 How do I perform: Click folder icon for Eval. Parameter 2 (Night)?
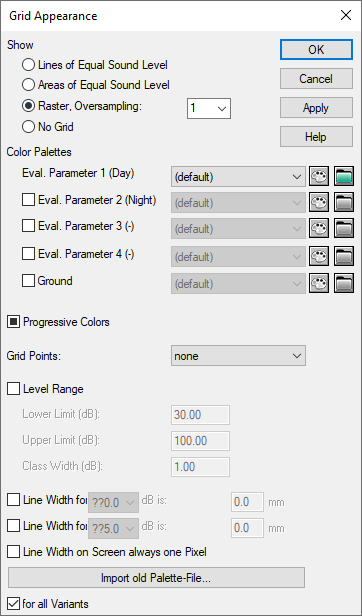344,202
